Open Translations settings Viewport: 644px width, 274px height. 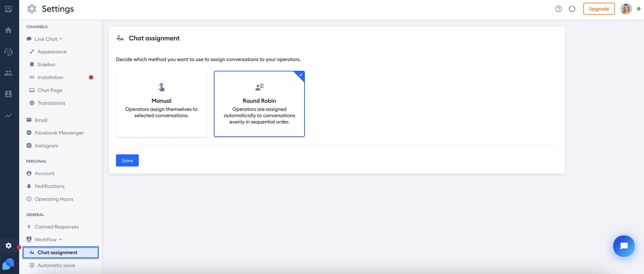tap(51, 103)
